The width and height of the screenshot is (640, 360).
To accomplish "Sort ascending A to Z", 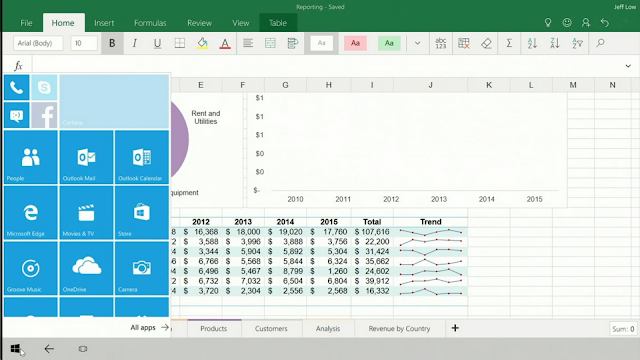I will [532, 43].
